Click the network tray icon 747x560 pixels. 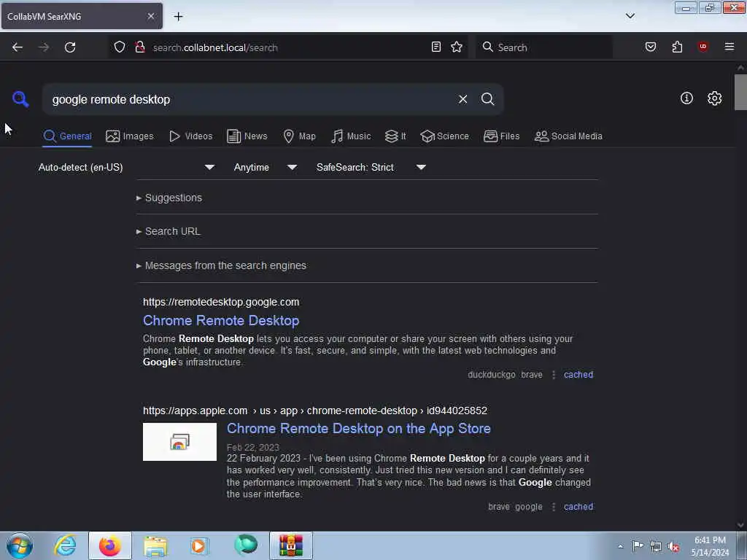click(x=656, y=547)
